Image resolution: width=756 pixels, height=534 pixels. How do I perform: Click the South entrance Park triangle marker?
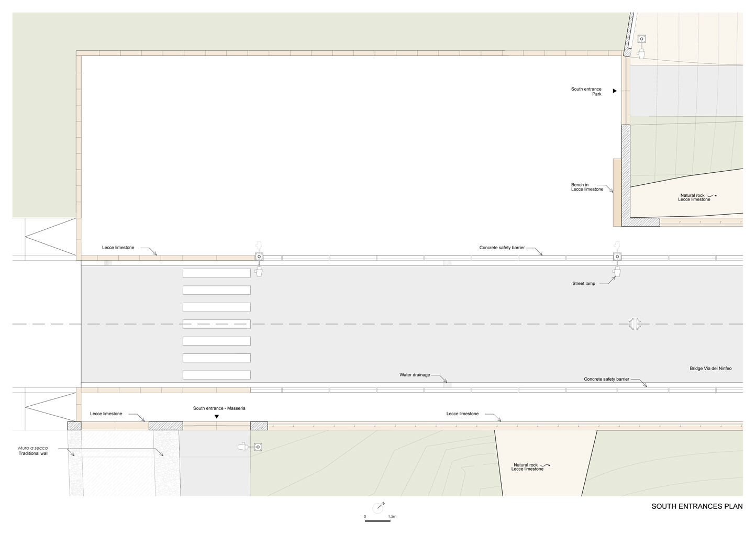[615, 91]
